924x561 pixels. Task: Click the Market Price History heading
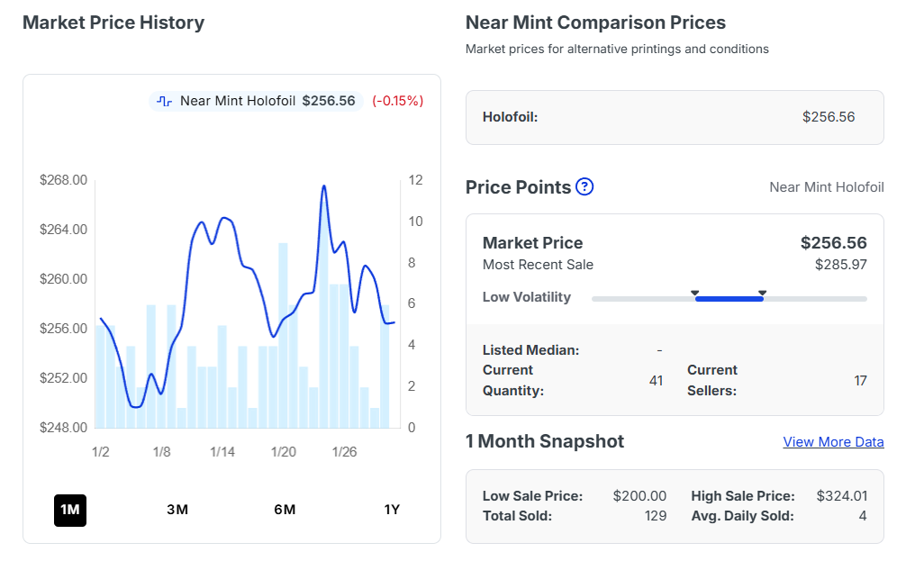113,23
